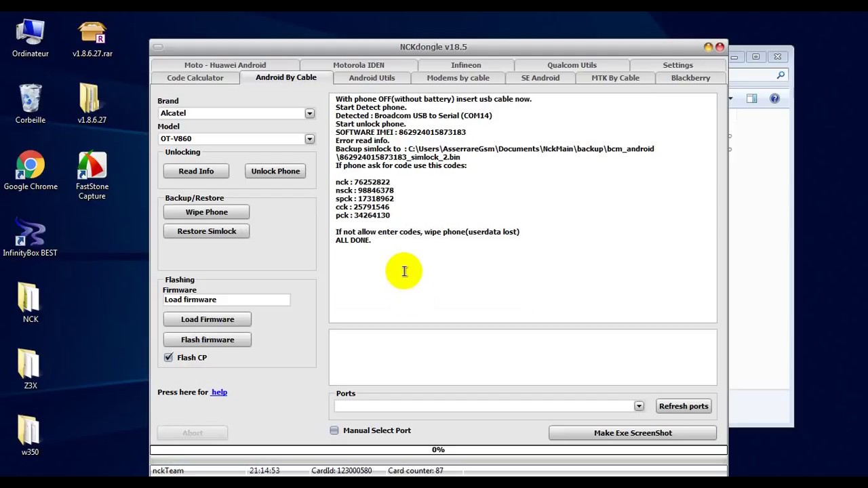The height and width of the screenshot is (488, 868).
Task: Open the Model dropdown showing OT-V860
Action: (309, 139)
